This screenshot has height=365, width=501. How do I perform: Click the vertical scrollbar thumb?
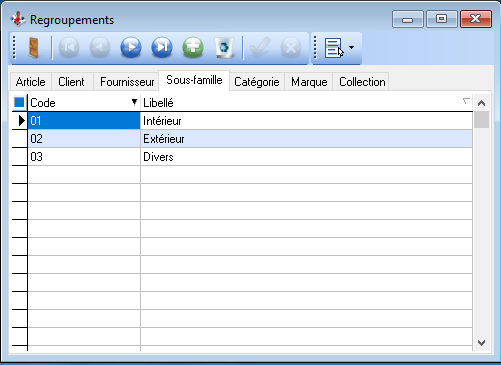[481, 120]
